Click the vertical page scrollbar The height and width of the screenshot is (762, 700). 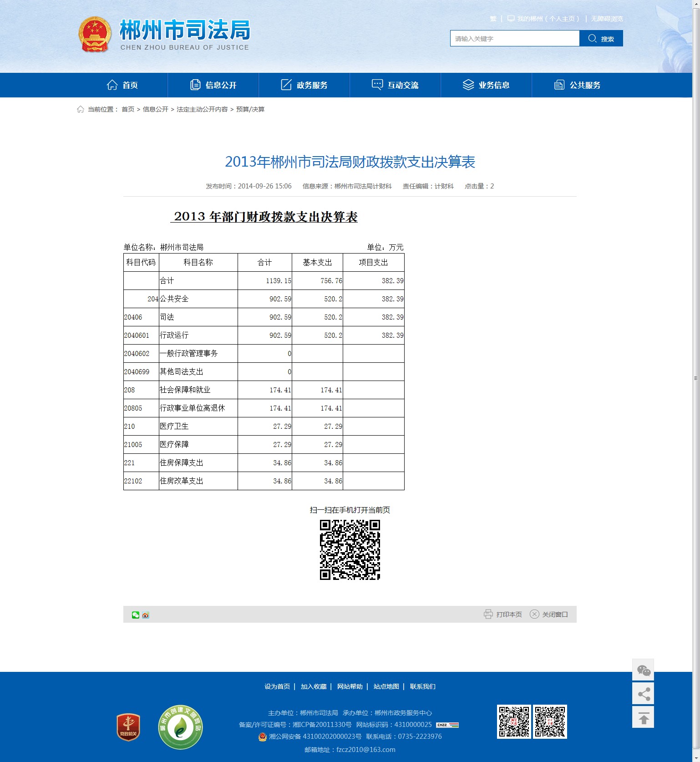pos(696,378)
